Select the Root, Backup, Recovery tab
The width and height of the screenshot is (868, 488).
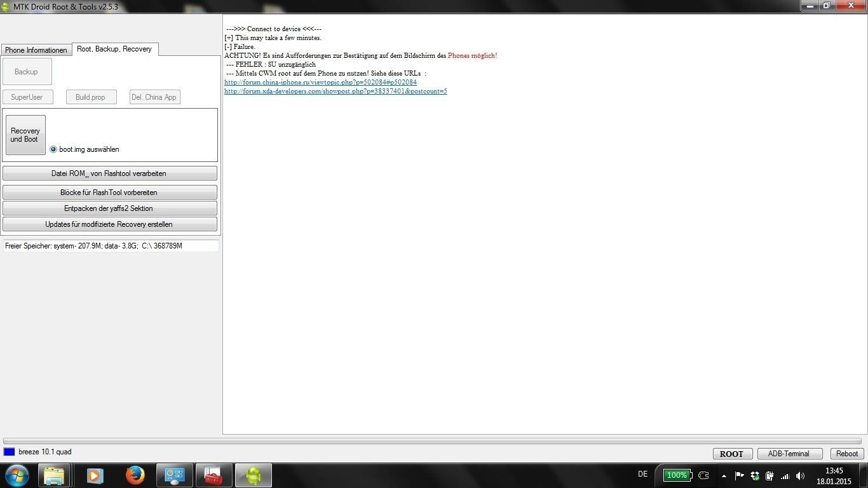(114, 49)
